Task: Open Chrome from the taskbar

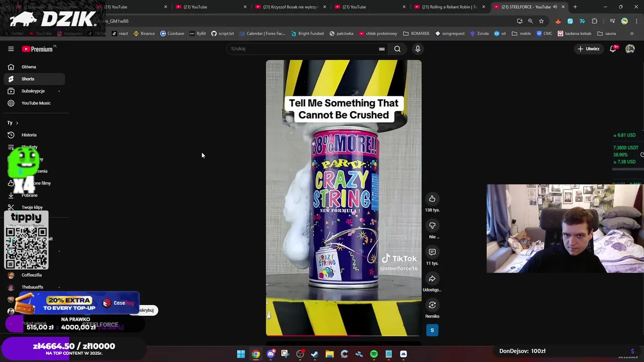Action: pos(256,354)
